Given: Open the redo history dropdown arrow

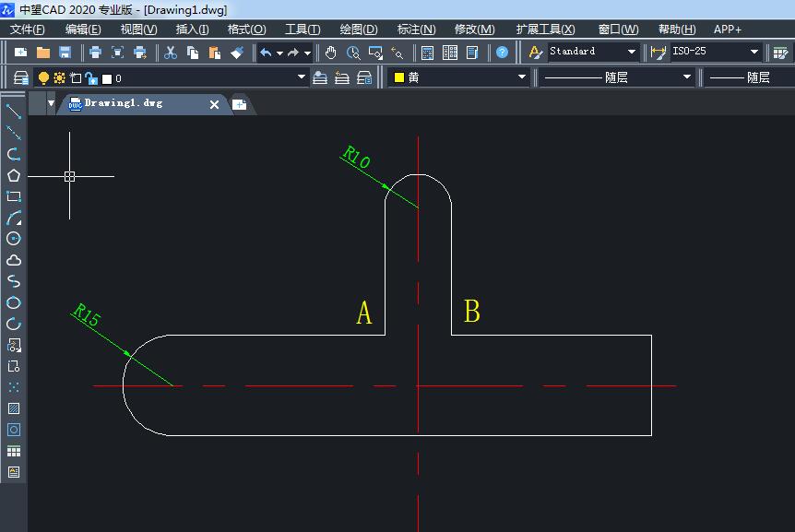Looking at the screenshot, I should tap(307, 53).
